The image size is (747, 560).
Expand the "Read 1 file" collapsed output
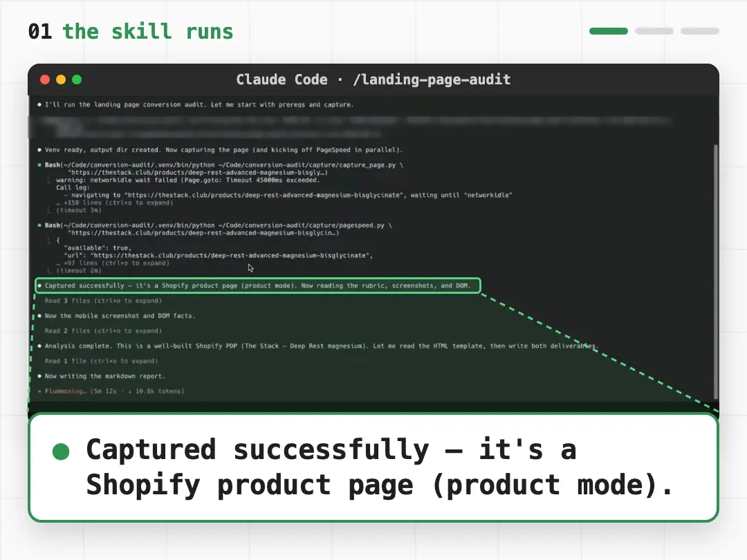[102, 361]
